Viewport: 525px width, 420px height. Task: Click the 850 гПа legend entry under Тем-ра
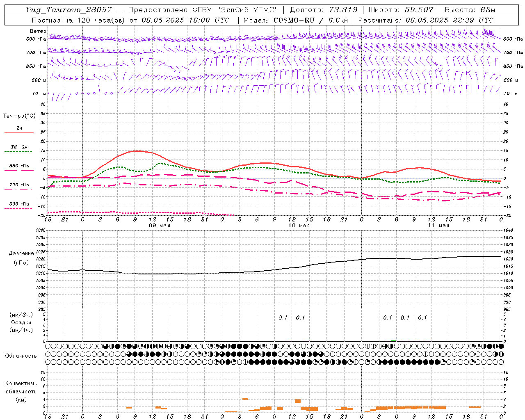pos(19,166)
